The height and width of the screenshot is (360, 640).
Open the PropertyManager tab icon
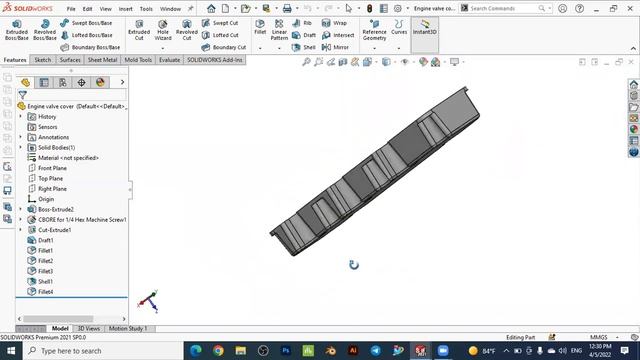click(44, 82)
